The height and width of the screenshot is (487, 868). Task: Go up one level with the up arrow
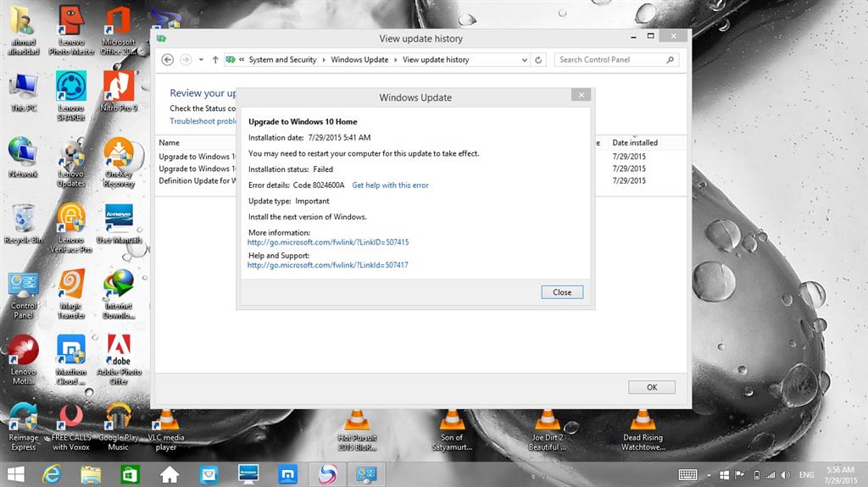pos(215,60)
